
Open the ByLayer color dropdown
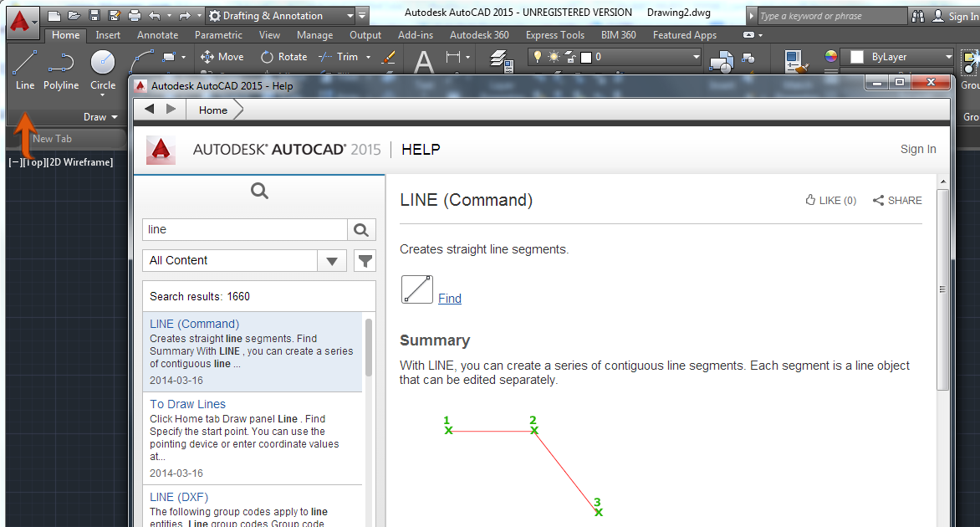pos(948,57)
